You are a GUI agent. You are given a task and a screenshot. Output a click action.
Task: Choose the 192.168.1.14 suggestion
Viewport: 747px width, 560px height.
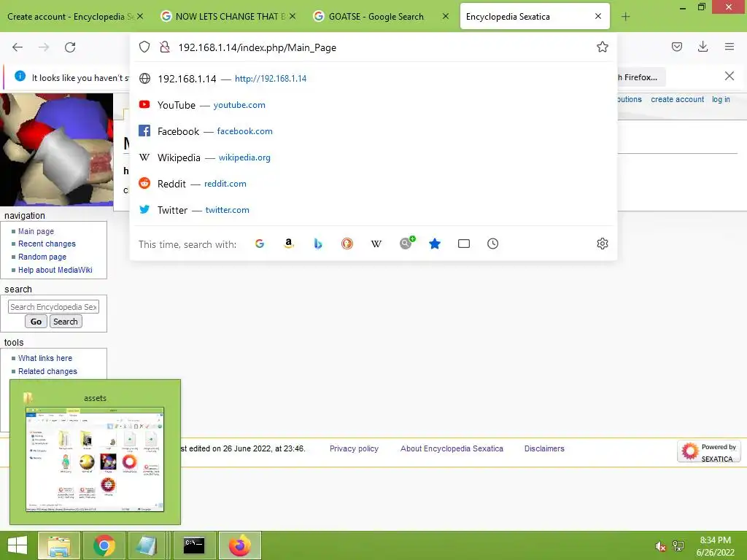click(x=373, y=79)
